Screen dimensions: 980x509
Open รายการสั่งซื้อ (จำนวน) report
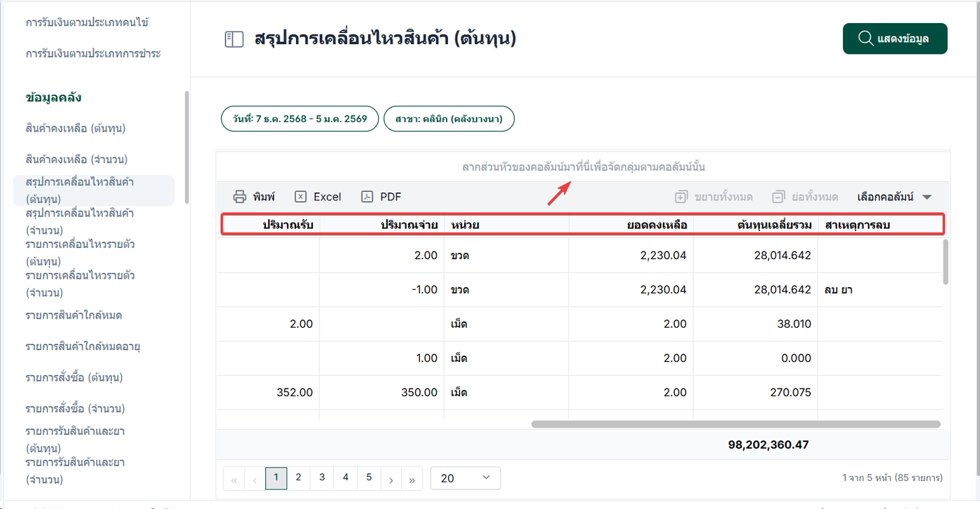75,408
